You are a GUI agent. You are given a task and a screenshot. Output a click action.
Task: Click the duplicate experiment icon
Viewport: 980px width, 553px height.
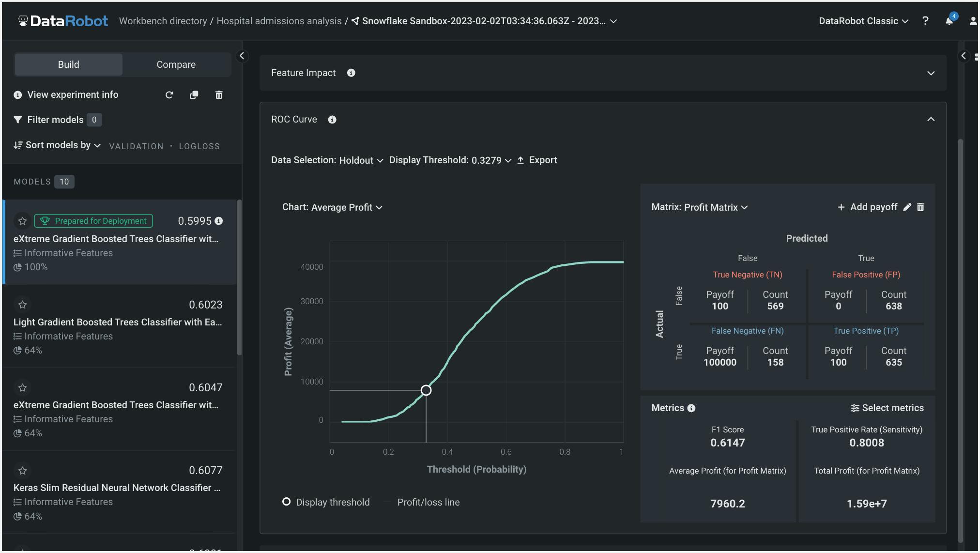pos(194,95)
